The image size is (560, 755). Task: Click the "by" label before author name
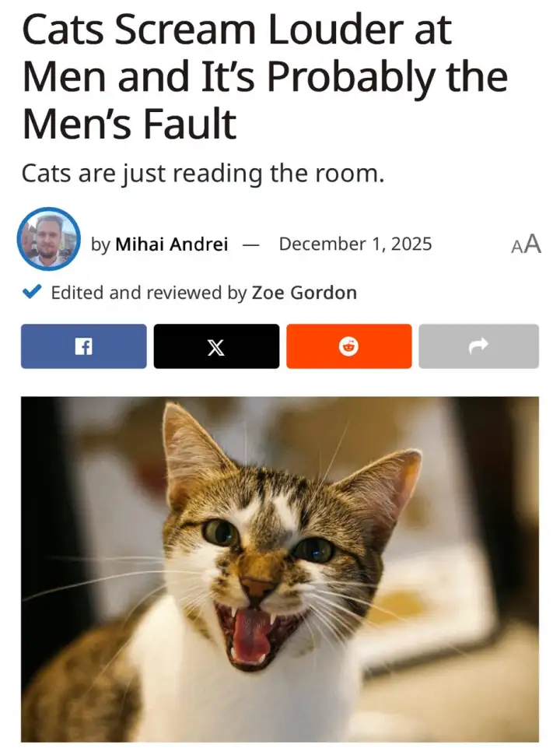pos(100,244)
